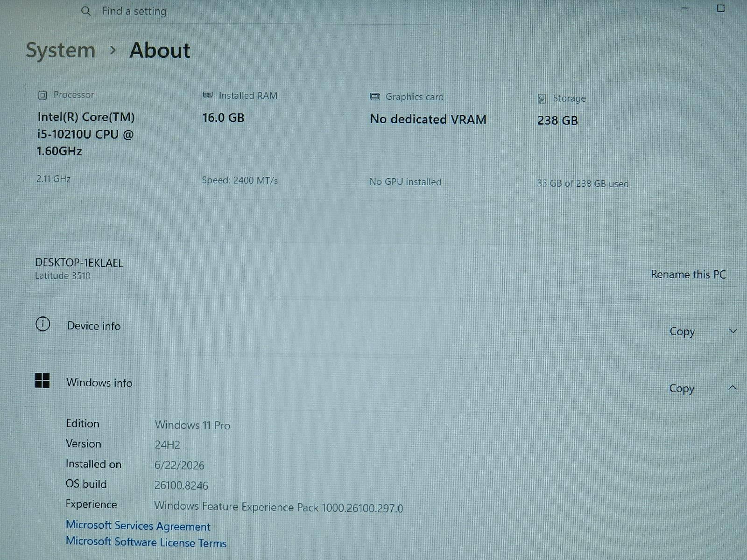The image size is (747, 560).
Task: Expand the Device info section chevron
Action: (x=733, y=331)
